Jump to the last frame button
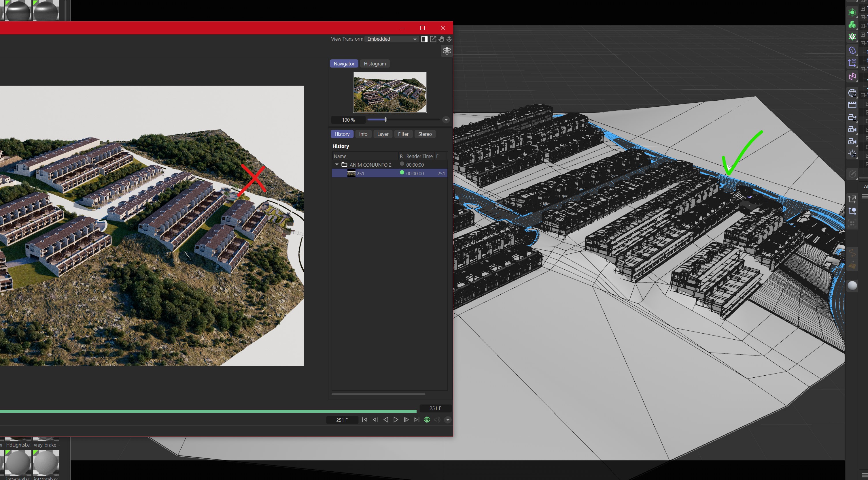Image resolution: width=868 pixels, height=480 pixels. click(x=417, y=420)
